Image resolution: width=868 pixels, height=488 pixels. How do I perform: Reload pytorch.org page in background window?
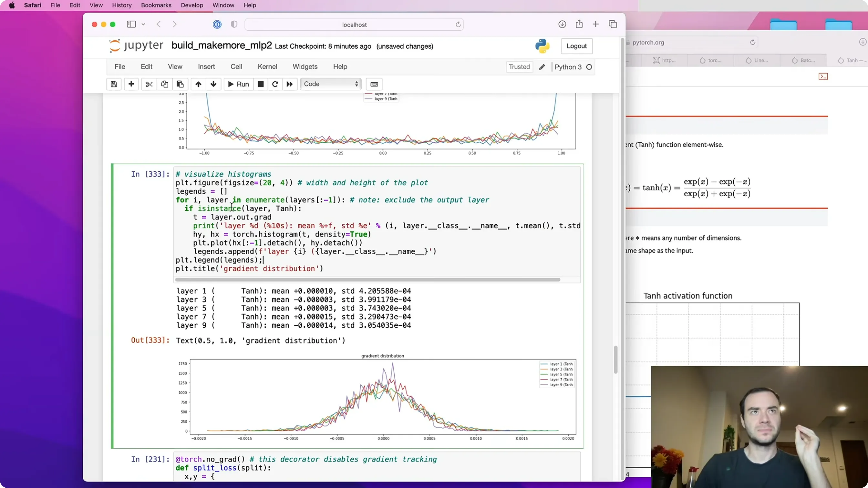point(752,42)
